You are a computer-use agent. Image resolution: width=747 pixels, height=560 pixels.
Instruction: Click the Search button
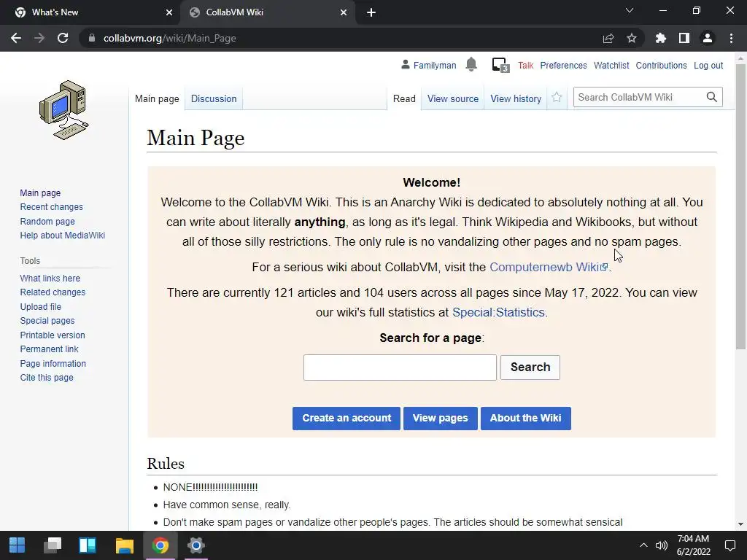point(530,367)
